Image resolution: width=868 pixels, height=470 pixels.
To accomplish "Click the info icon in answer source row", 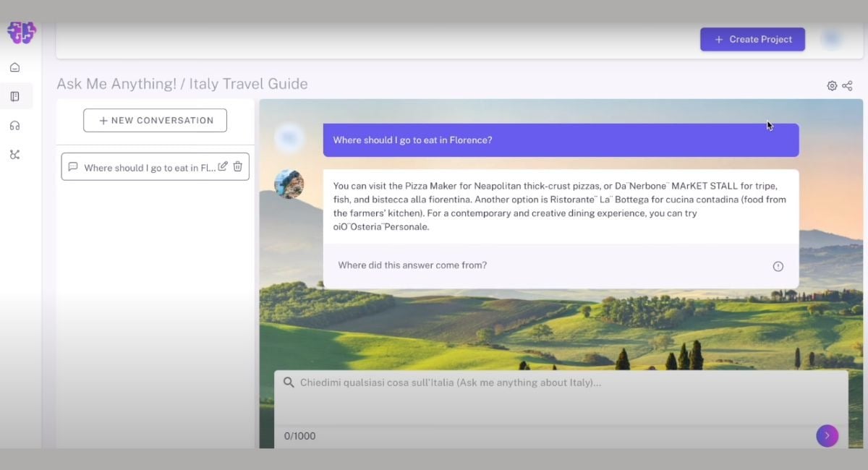I will (778, 266).
